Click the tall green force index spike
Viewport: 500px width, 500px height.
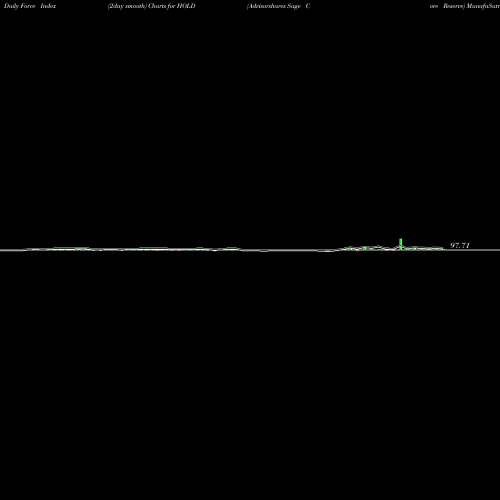coord(401,244)
